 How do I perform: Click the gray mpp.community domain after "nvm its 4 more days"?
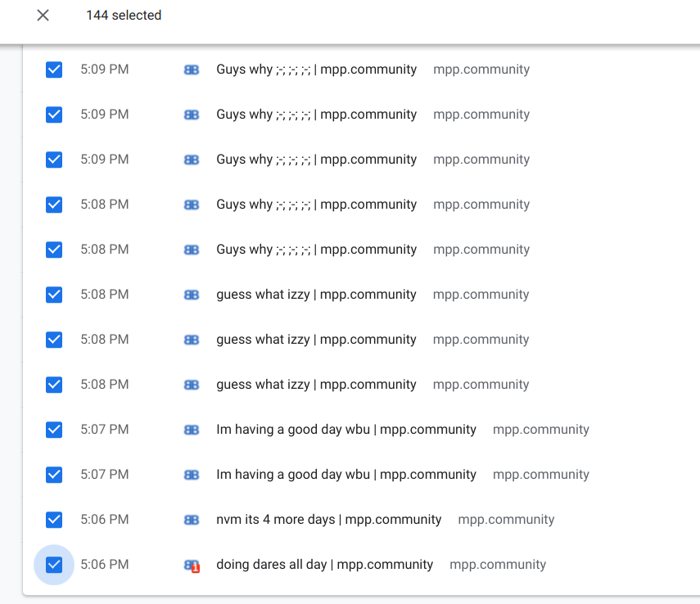506,520
